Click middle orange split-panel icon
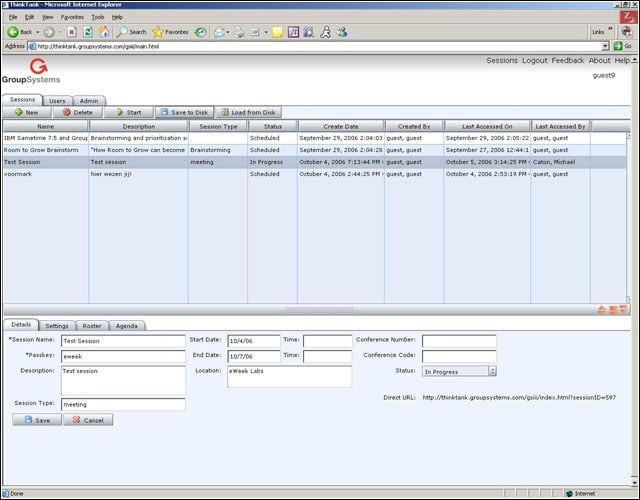The height and width of the screenshot is (500, 640). (613, 309)
